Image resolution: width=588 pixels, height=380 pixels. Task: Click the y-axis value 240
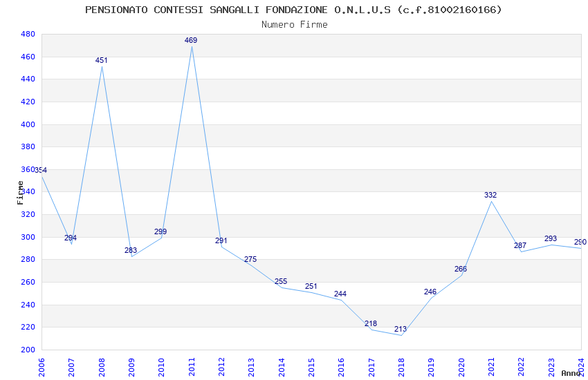28,305
